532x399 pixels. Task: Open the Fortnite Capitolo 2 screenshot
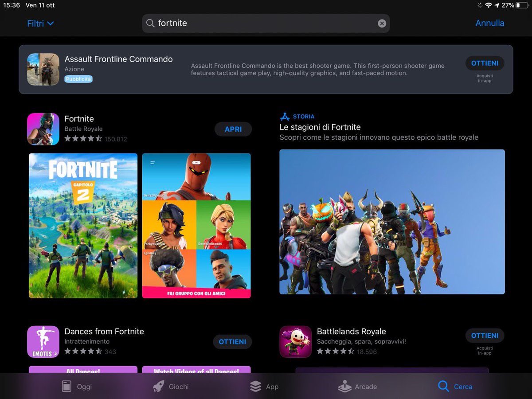pyautogui.click(x=83, y=226)
